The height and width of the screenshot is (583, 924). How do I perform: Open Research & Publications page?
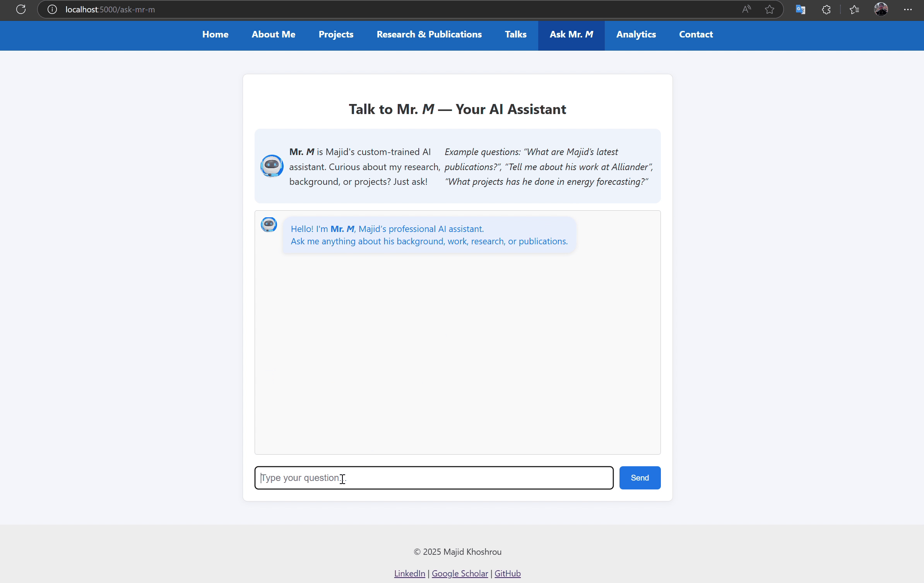point(429,34)
